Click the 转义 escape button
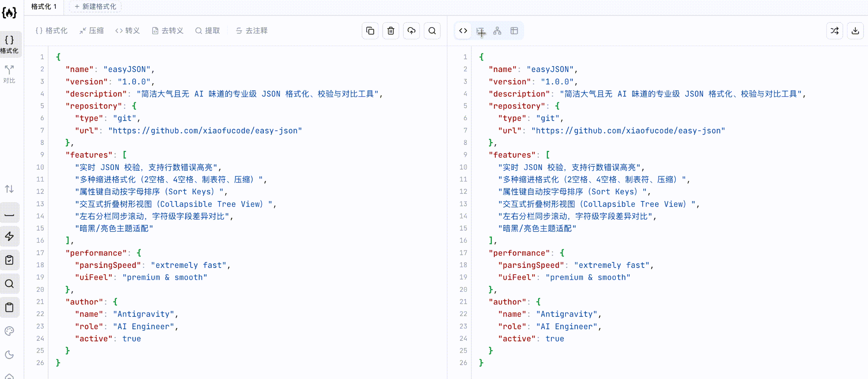 pos(128,31)
